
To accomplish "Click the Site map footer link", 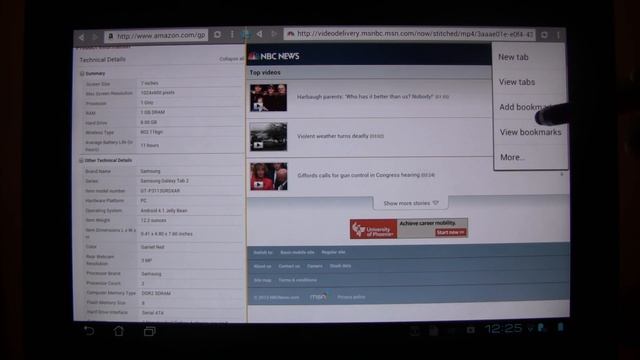I will 262,280.
